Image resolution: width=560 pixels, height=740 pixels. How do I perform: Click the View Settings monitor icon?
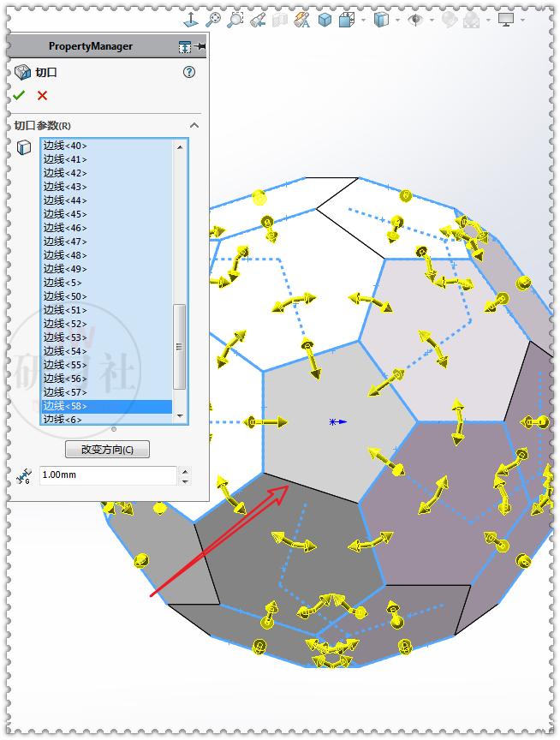pyautogui.click(x=506, y=20)
